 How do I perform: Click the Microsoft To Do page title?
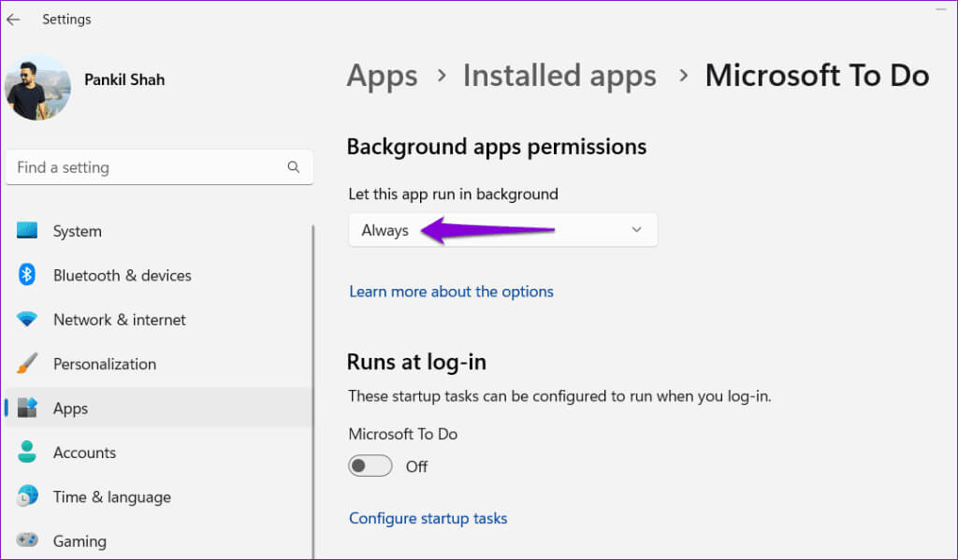[817, 76]
